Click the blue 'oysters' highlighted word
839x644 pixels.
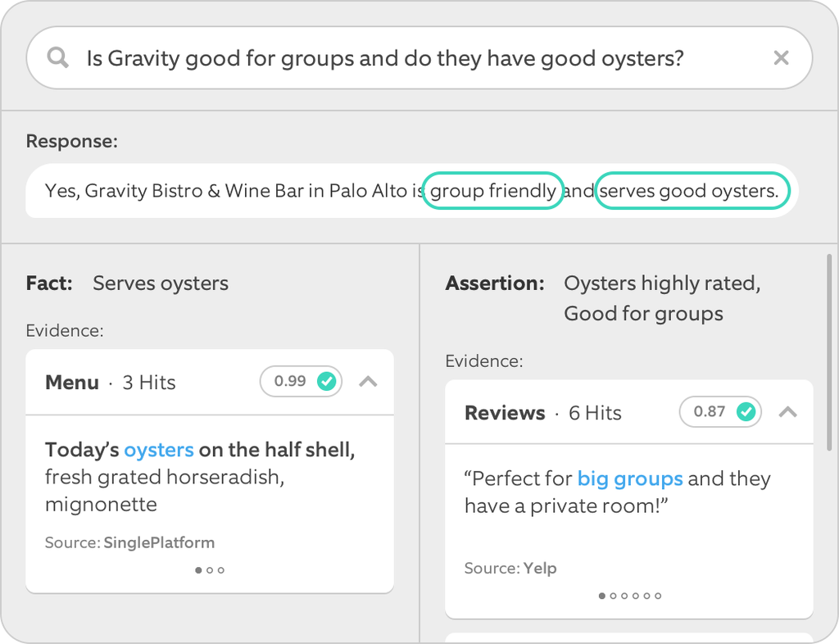tap(159, 450)
